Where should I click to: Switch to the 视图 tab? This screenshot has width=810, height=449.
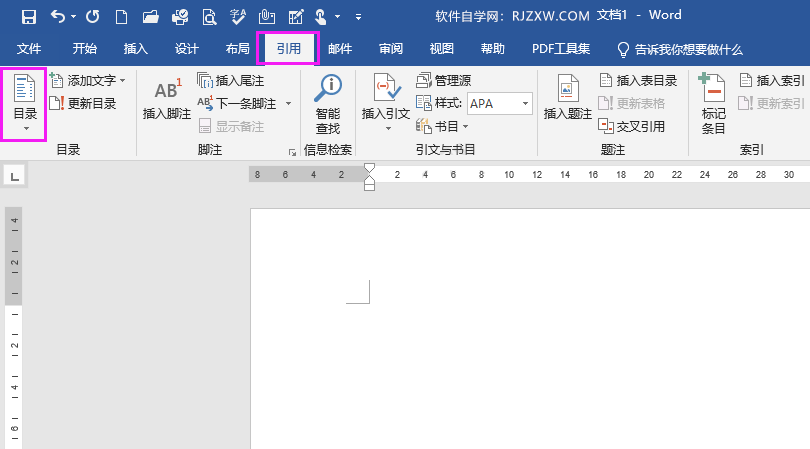click(442, 49)
